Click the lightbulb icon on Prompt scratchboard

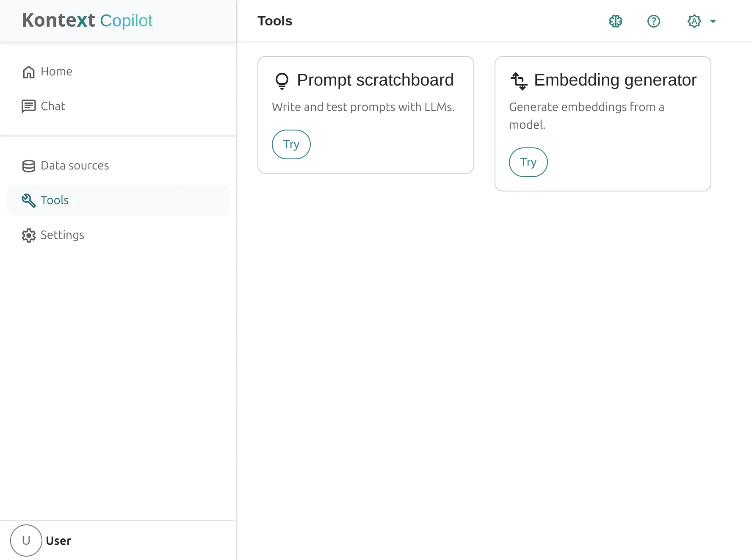click(282, 80)
